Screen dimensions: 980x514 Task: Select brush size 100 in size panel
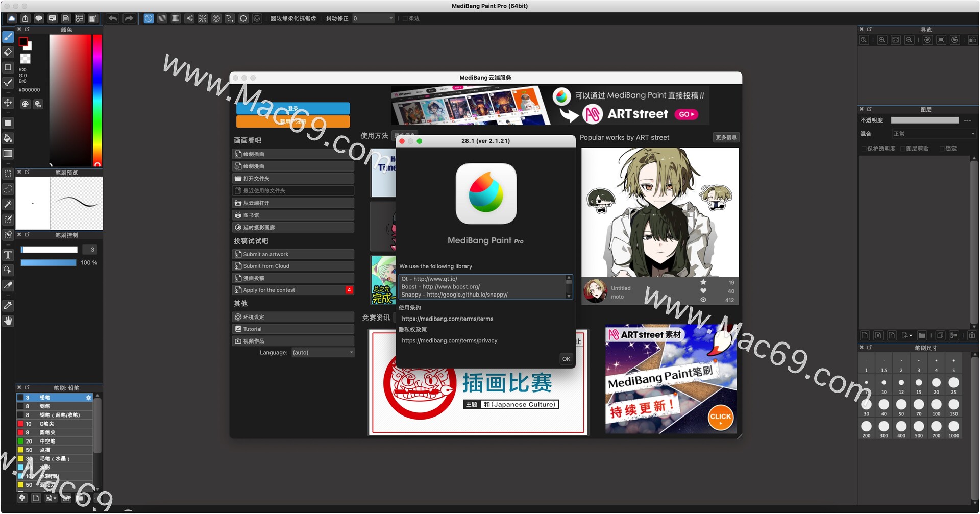tap(936, 407)
